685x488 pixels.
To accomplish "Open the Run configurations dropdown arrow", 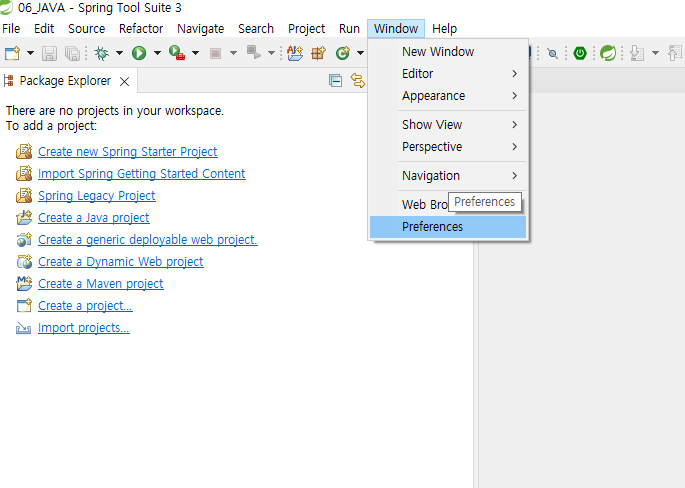I will (157, 53).
